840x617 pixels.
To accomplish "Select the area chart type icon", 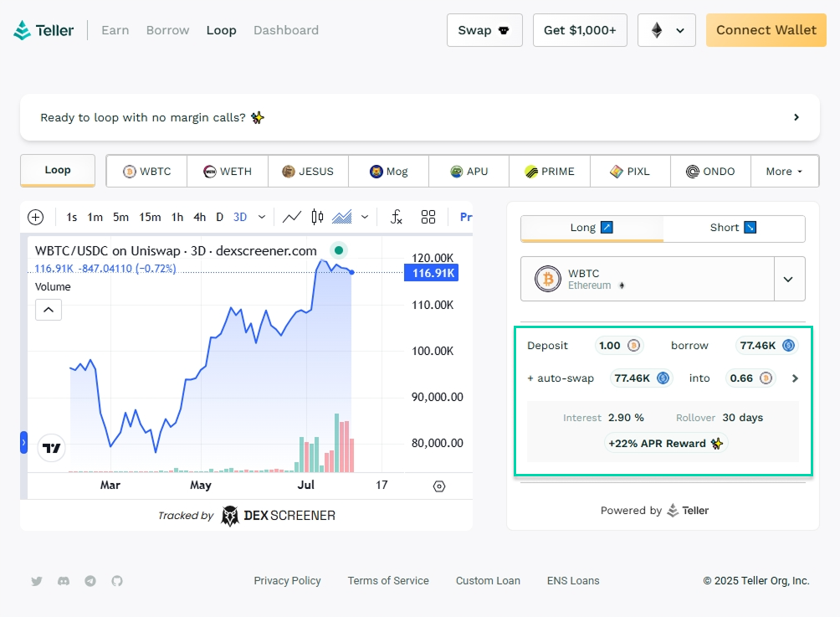I will point(342,217).
